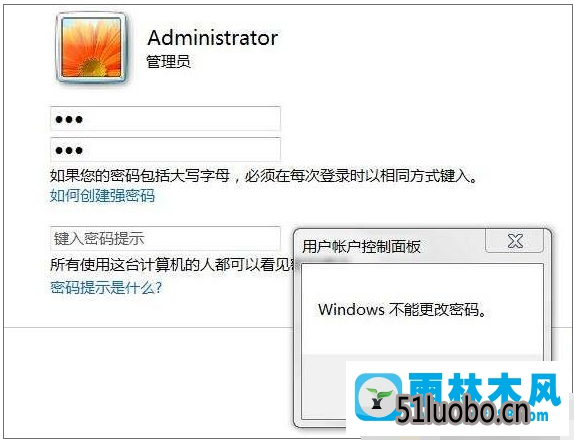The width and height of the screenshot is (574, 441).
Task: Close the 用户帐户控制面板 dialog
Action: click(514, 241)
